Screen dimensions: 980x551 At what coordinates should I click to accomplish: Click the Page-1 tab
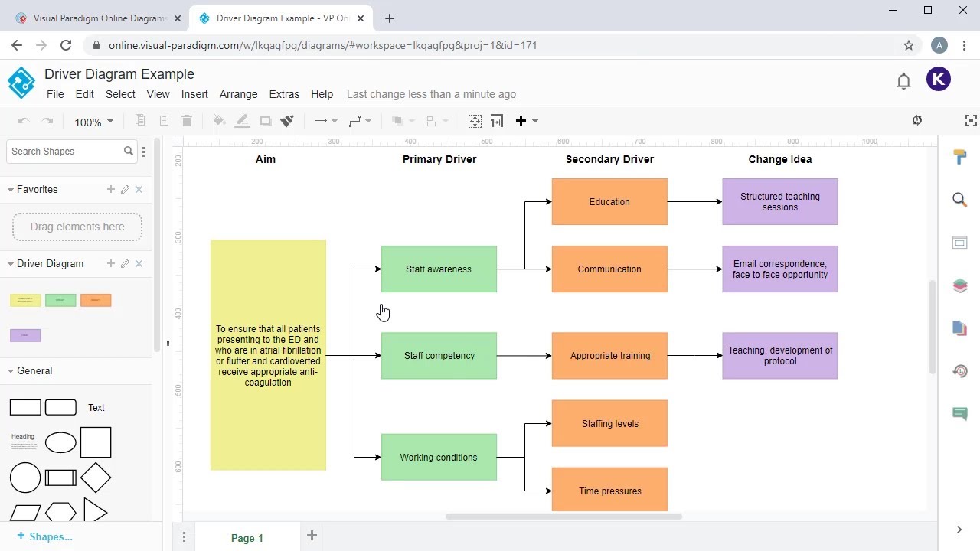point(247,538)
